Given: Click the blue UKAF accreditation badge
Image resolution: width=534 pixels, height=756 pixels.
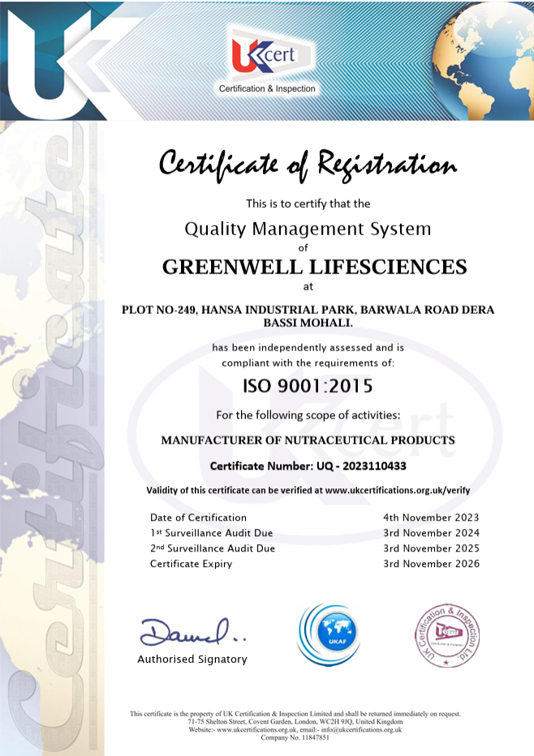Looking at the screenshot, I should [x=329, y=634].
